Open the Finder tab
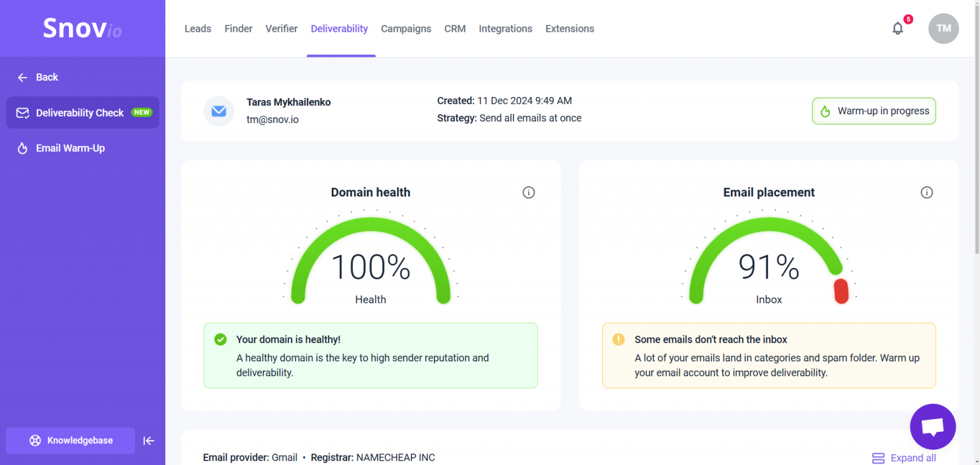 coord(239,29)
